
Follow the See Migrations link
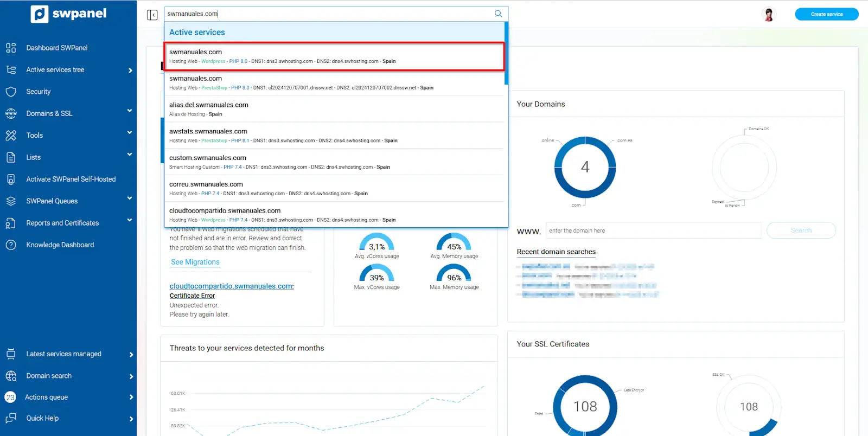(x=195, y=262)
